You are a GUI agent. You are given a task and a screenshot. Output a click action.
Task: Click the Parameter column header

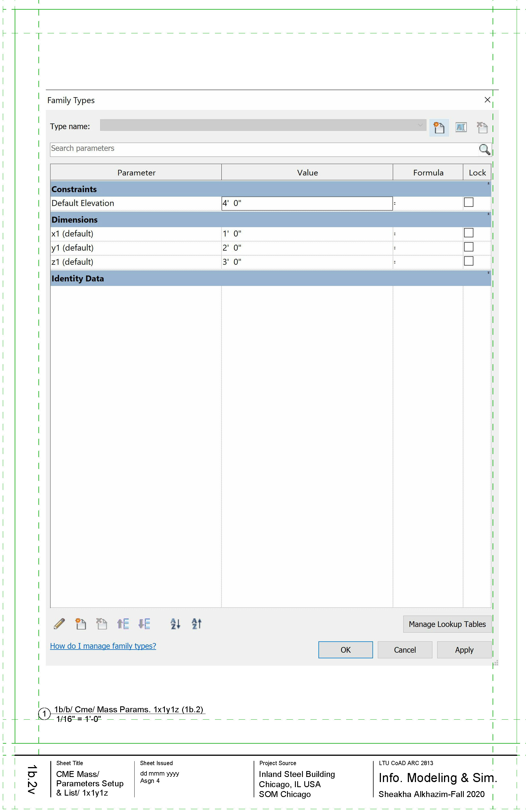pyautogui.click(x=136, y=172)
